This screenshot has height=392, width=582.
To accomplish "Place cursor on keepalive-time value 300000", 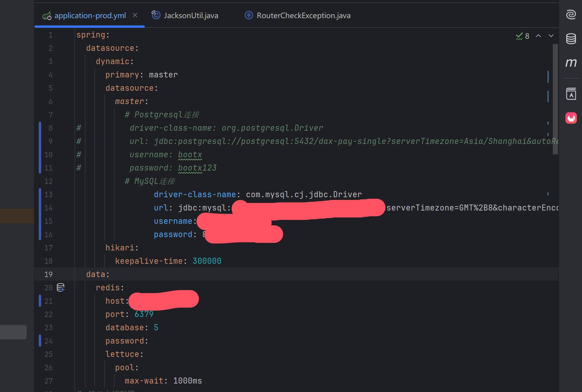I will pos(207,261).
